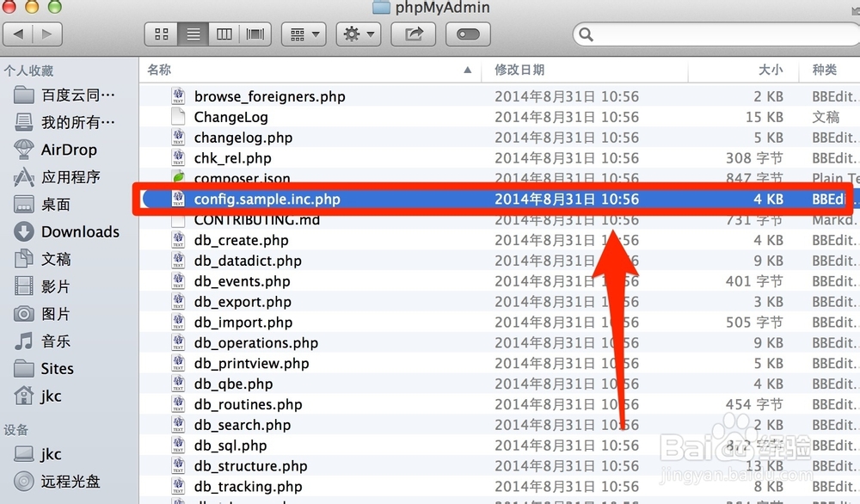Switch to column view
Viewport: 860px width, 504px height.
pos(224,34)
